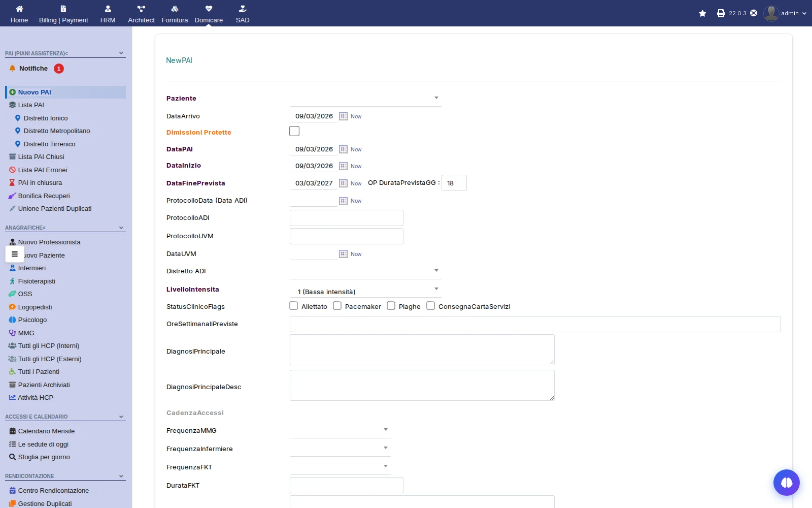Collapse the Anagrafiche sidebar section
This screenshot has width=812, height=508.
click(x=121, y=228)
